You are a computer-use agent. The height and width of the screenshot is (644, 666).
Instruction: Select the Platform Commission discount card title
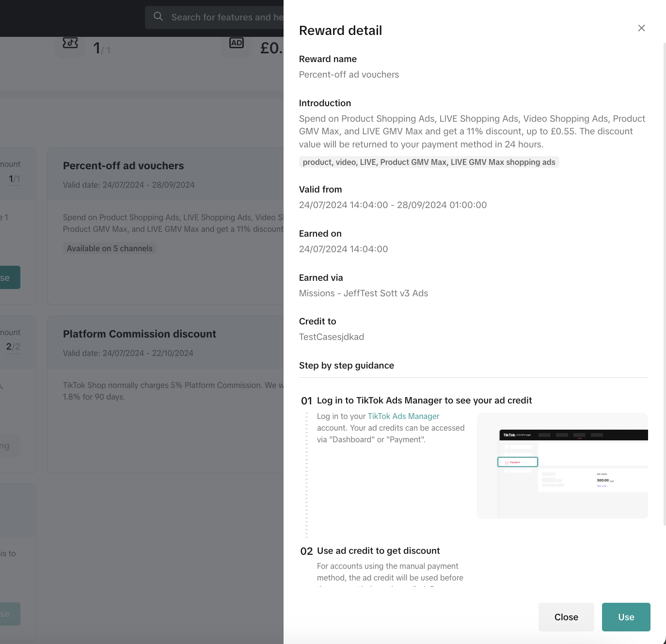140,334
